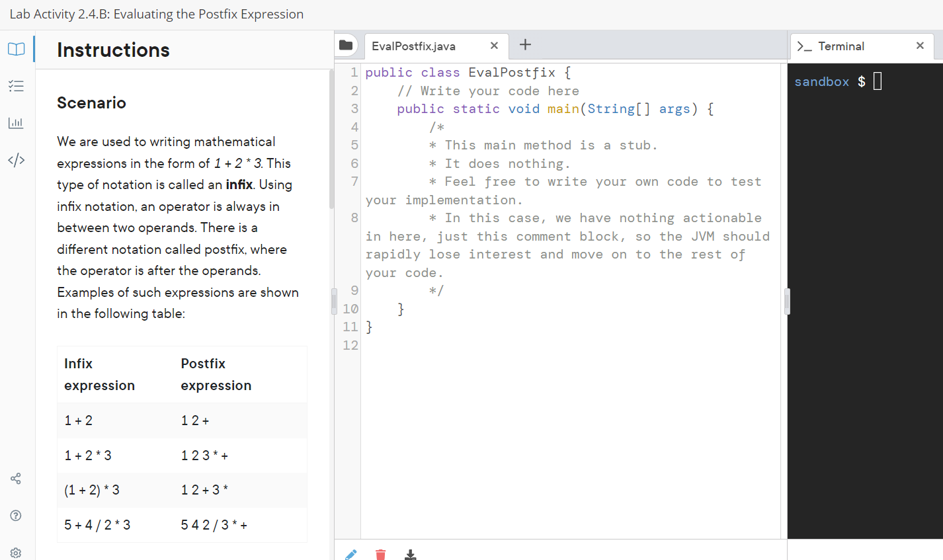Open the progress bar-chart panel

[16, 122]
